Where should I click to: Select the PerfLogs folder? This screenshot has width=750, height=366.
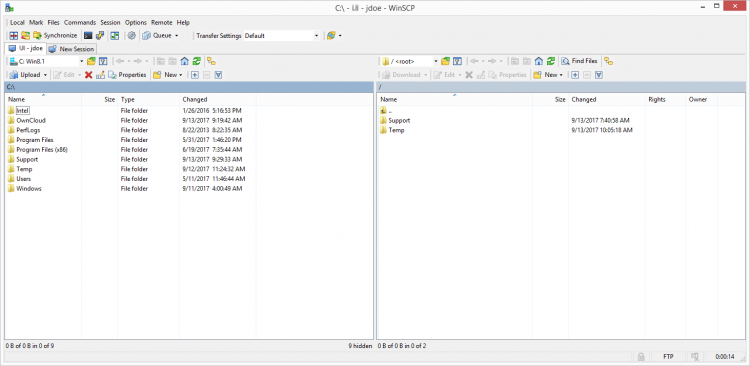tap(24, 130)
